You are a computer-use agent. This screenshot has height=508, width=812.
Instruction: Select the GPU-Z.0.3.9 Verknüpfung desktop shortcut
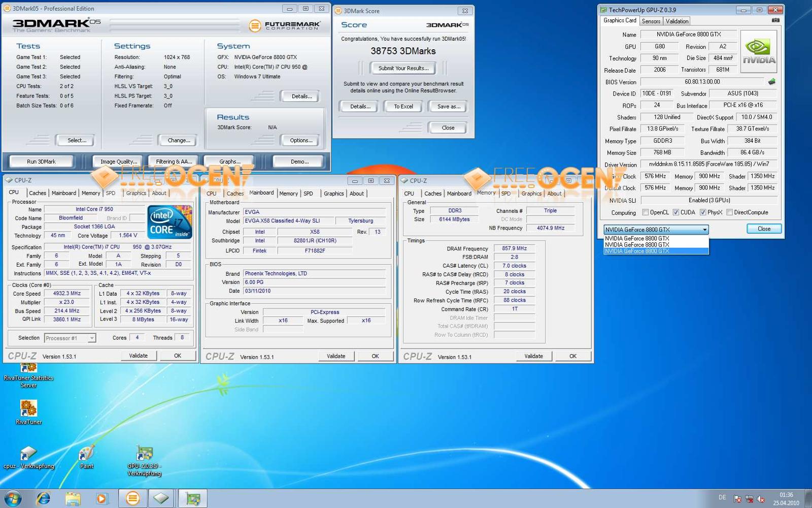point(145,461)
